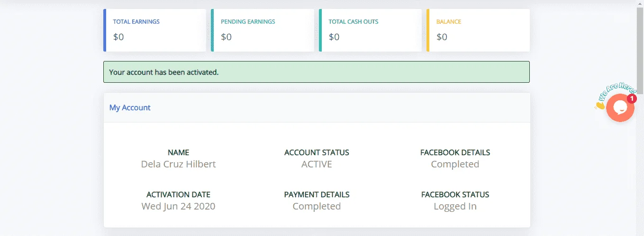Open the orange live chat bubble
Viewport: 644px width, 236px height.
coord(620,108)
